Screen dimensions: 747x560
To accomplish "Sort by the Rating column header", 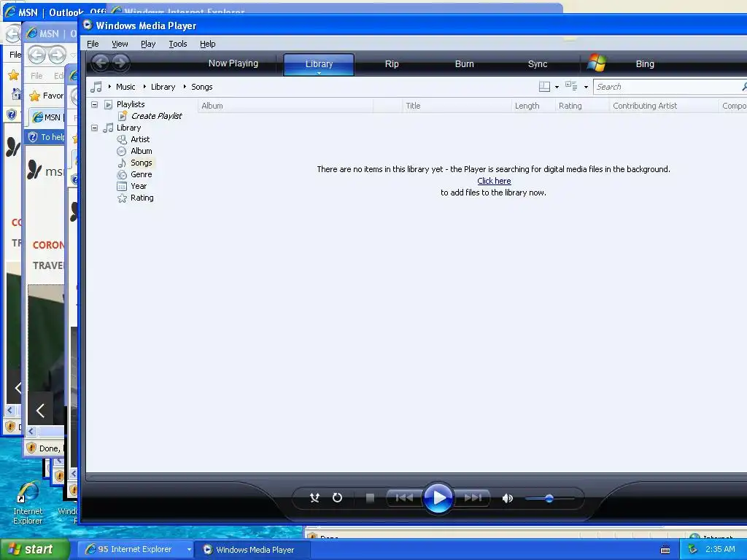I will pos(581,106).
